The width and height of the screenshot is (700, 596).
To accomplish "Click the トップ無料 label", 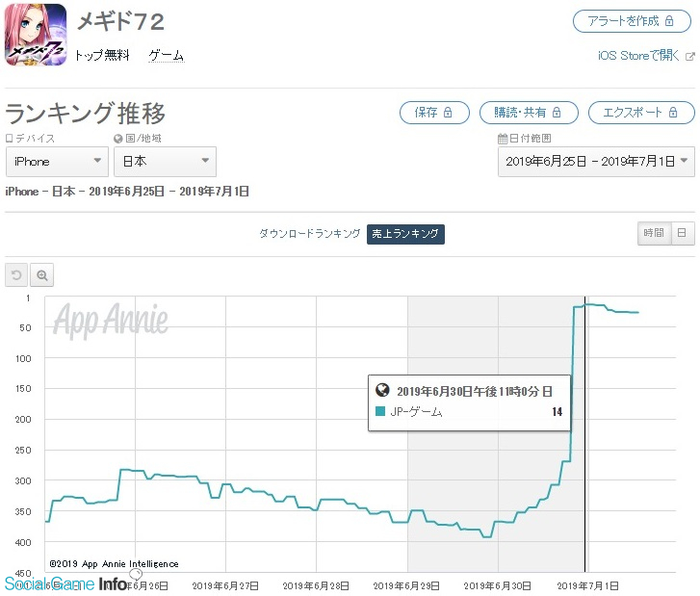I will [x=102, y=55].
